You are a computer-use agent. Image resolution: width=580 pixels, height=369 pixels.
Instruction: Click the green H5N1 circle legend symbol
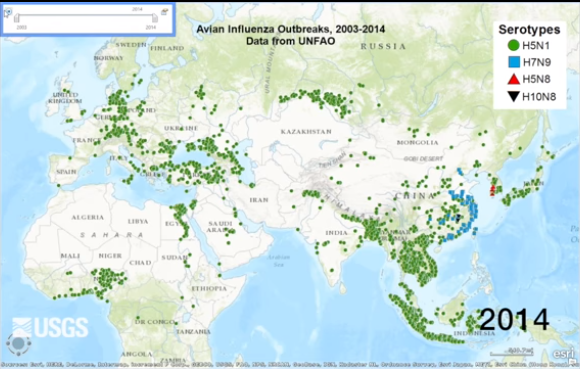point(514,45)
